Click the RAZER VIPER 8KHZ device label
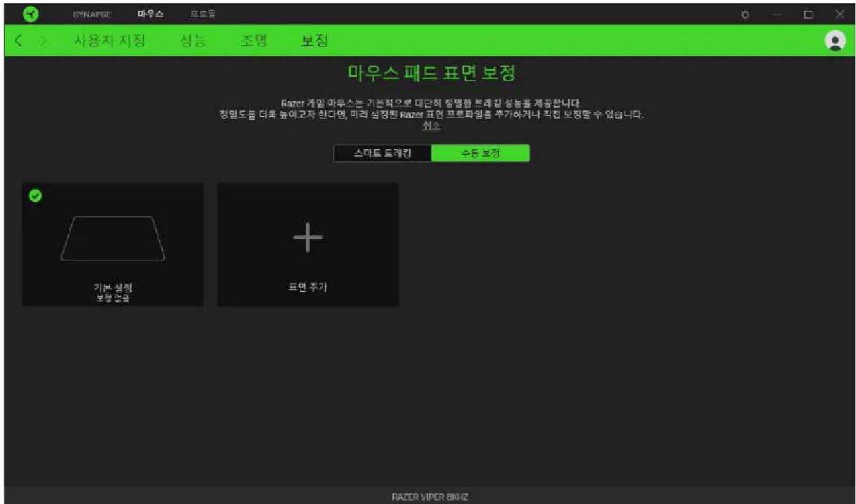This screenshot has height=504, width=856. [x=429, y=497]
